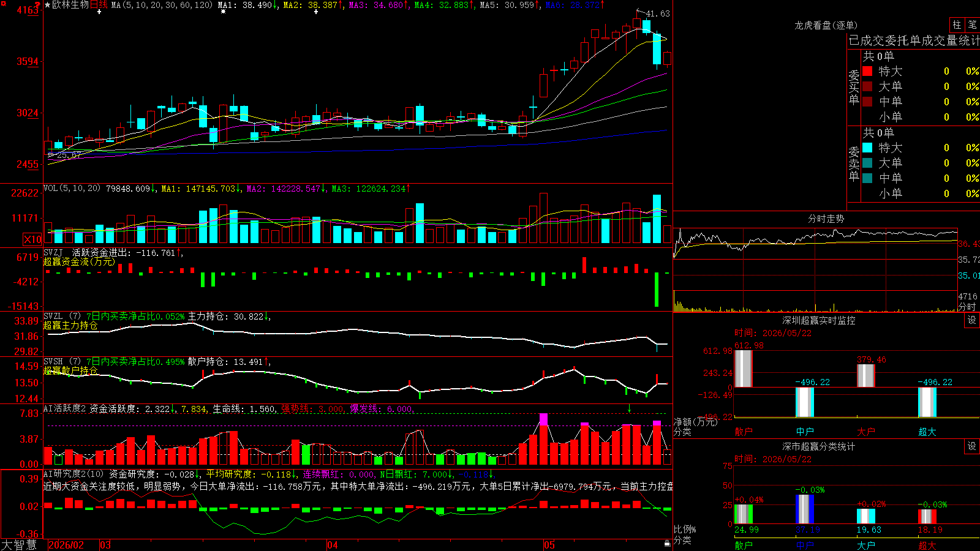Click the 03 month marker on timeline
This screenshot has width=980, height=551.
[x=105, y=545]
